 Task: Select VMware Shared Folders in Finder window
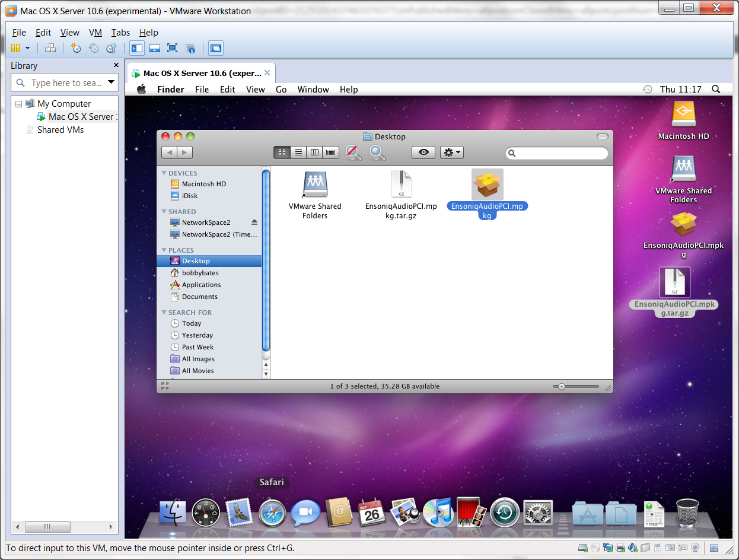[315, 195]
